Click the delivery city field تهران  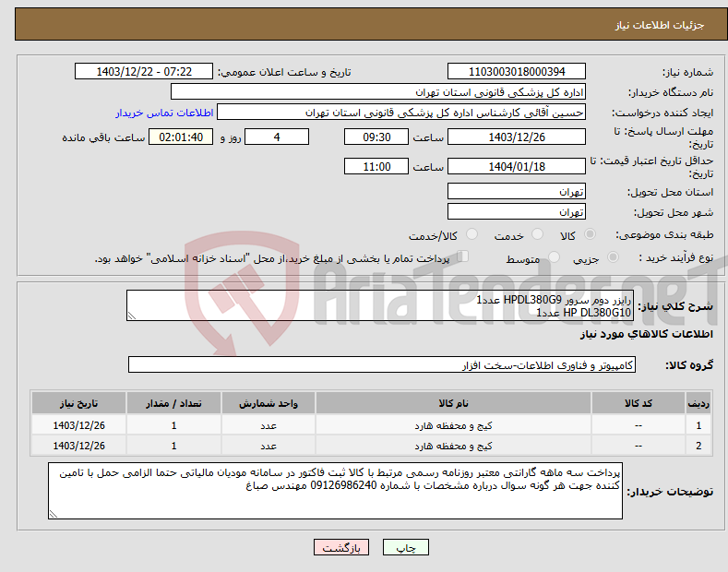(517, 211)
